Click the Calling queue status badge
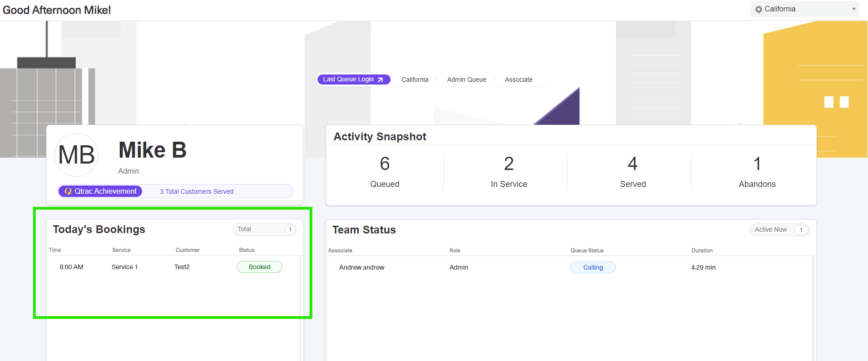 pyautogui.click(x=593, y=267)
